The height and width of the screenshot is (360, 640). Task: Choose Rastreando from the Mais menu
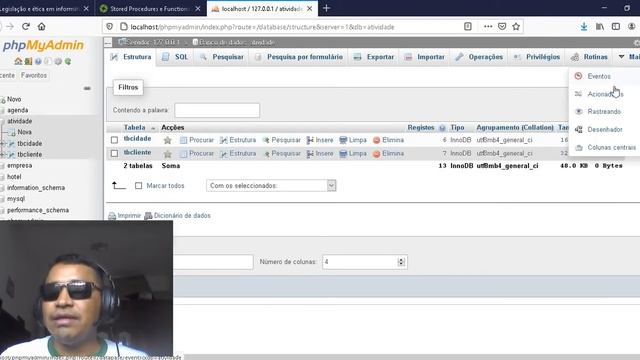tap(604, 112)
